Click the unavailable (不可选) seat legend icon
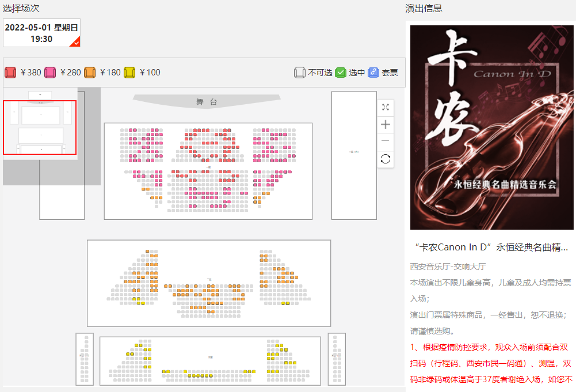The image size is (576, 392). coord(299,73)
